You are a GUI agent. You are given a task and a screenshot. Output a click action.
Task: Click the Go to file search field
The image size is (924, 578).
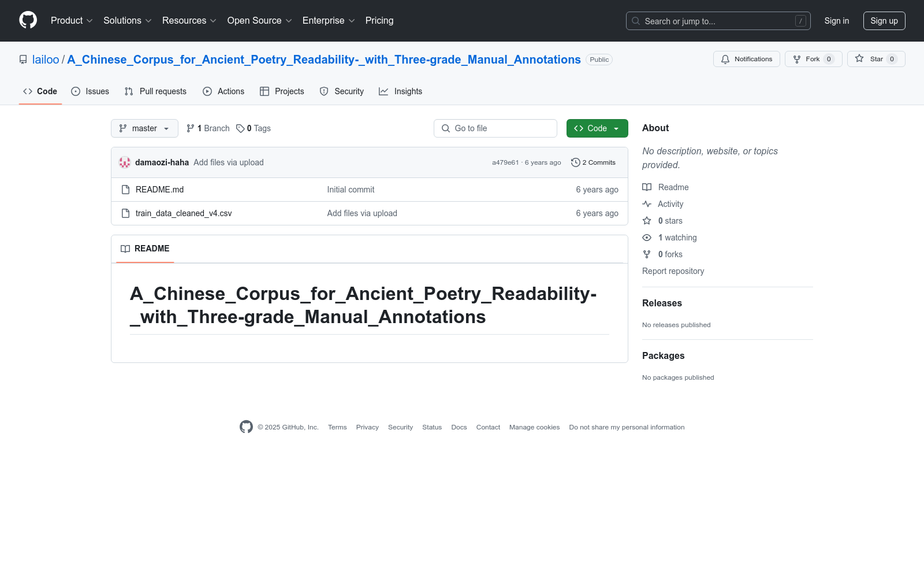(x=495, y=128)
